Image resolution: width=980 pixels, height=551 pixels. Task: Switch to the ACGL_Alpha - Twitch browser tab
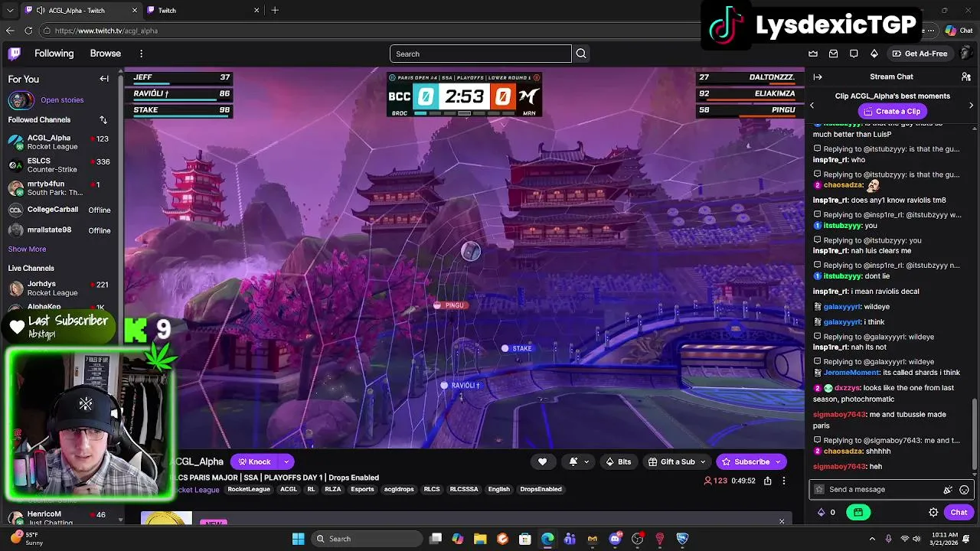coord(80,10)
